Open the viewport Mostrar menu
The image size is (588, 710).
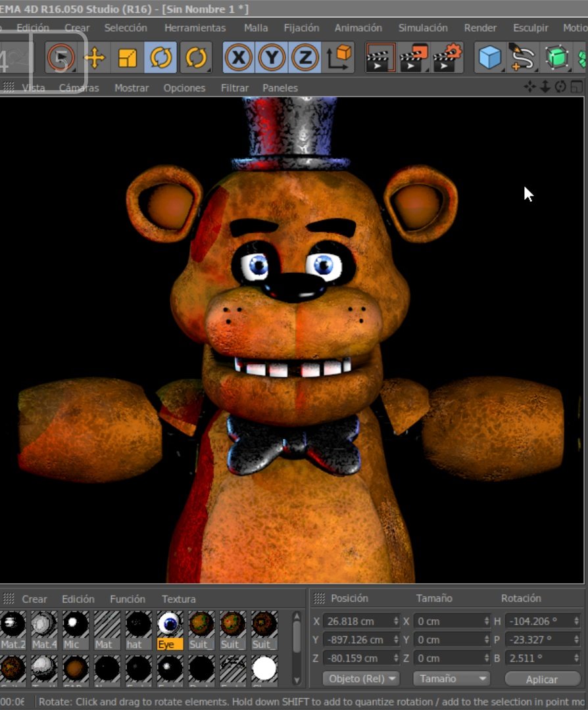132,88
